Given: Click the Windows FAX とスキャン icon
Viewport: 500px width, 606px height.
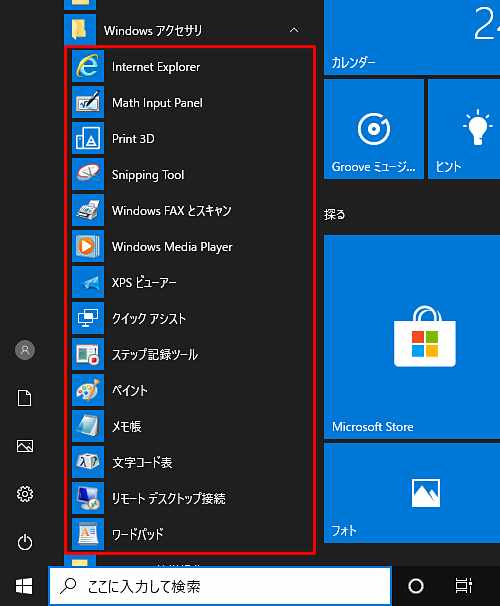Looking at the screenshot, I should [88, 210].
